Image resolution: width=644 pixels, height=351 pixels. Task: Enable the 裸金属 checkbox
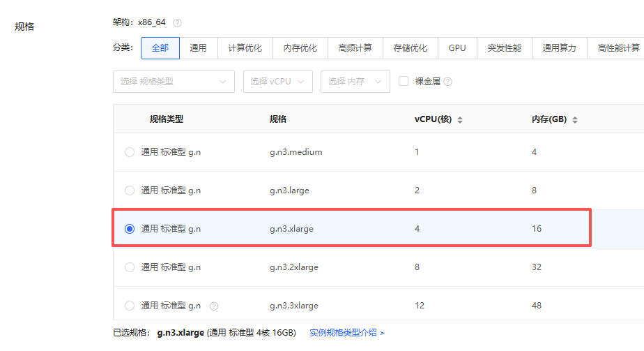pyautogui.click(x=404, y=81)
